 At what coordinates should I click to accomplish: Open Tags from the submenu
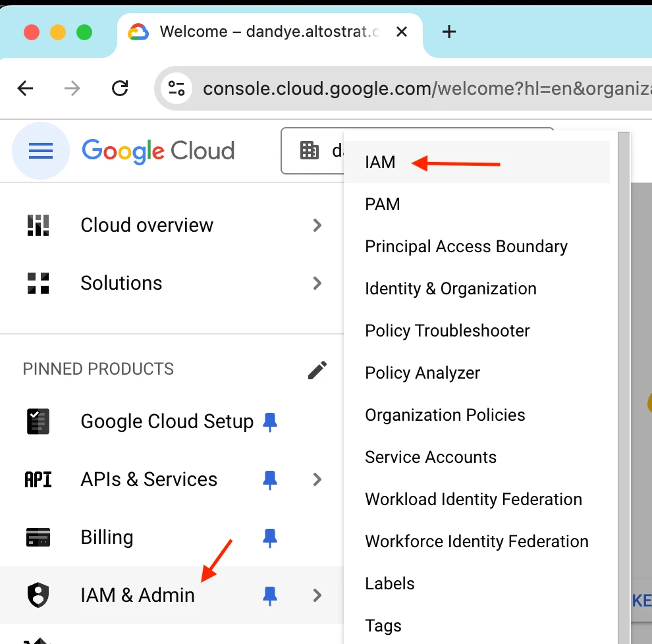[x=477, y=626]
